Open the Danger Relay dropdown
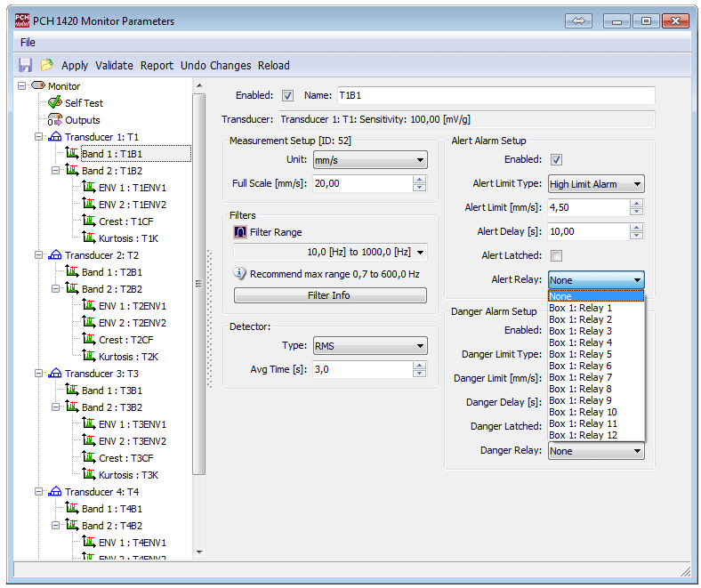 [x=596, y=451]
